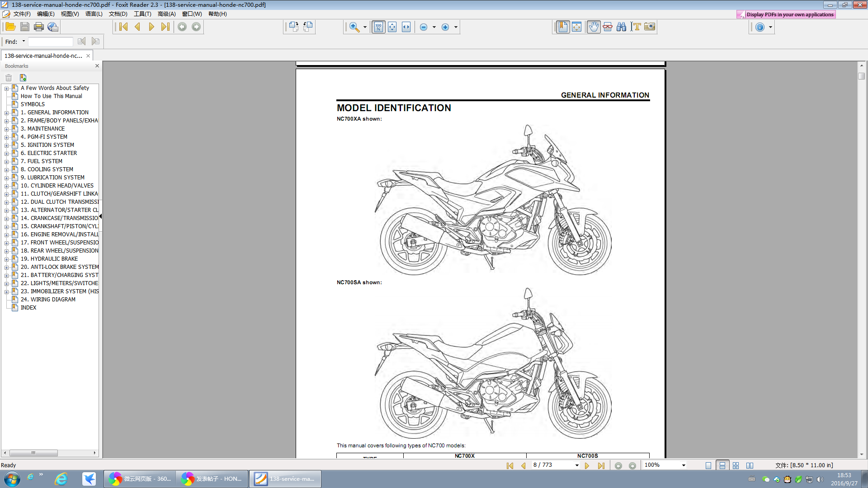Screen dimensions: 868x488
Task: Select the Zoom In magnifier tool
Action: click(x=354, y=27)
